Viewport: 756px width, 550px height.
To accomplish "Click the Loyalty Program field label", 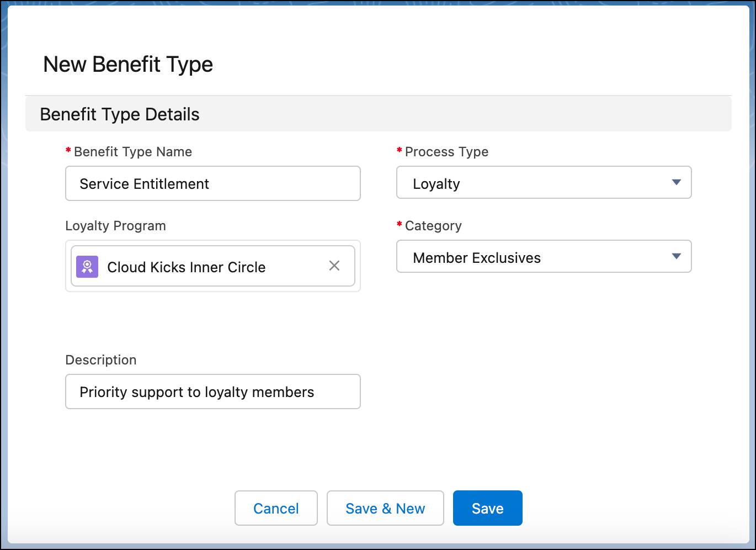I will pyautogui.click(x=115, y=226).
